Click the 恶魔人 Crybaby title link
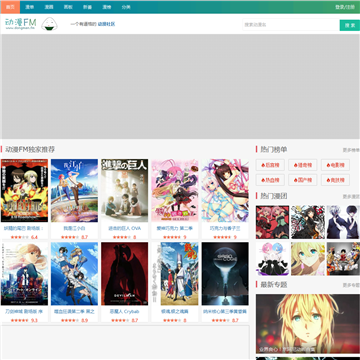 tap(125, 312)
